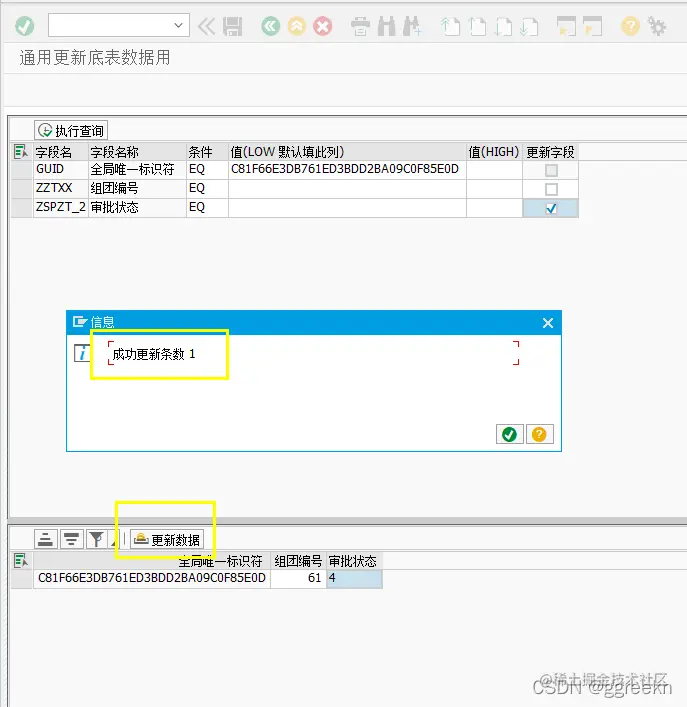Open the transaction command field dropdown
The image size is (687, 707).
pos(179,25)
